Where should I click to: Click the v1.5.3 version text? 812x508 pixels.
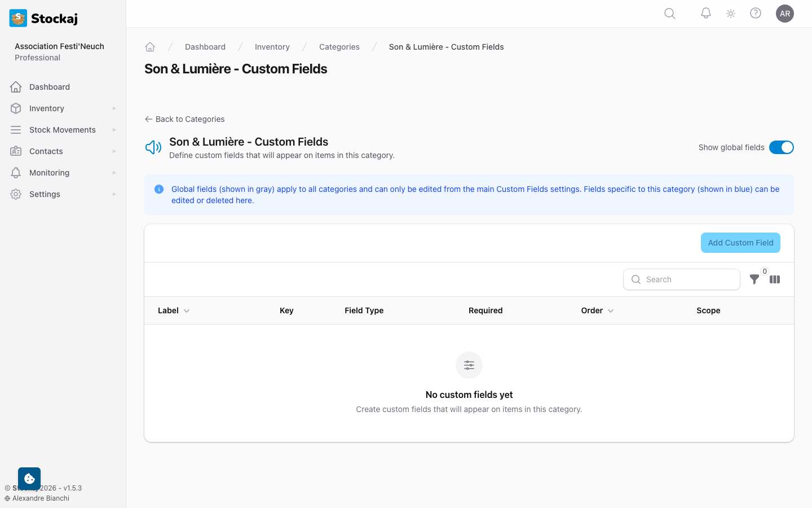click(73, 488)
